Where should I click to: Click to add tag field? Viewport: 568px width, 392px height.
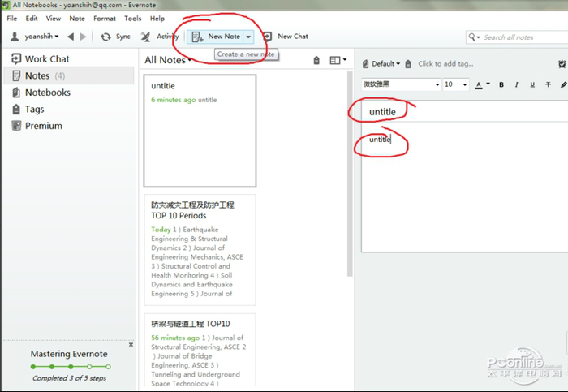pos(445,64)
